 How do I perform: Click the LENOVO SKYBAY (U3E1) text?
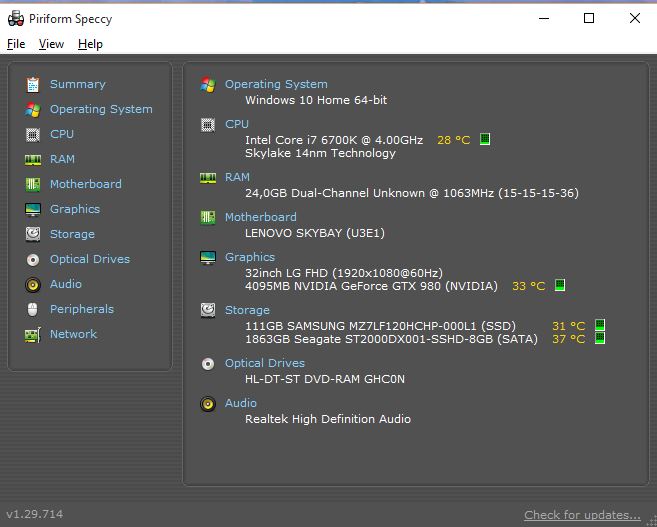[315, 233]
